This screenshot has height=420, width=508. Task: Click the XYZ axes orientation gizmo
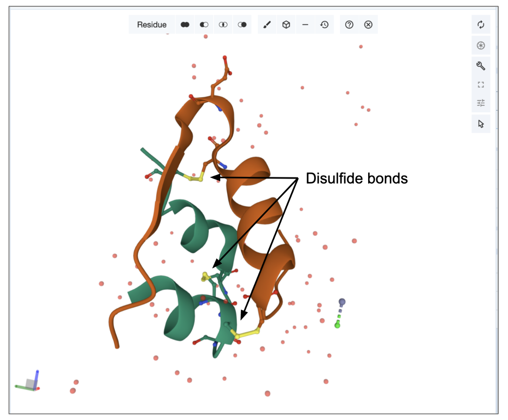pos(29,383)
